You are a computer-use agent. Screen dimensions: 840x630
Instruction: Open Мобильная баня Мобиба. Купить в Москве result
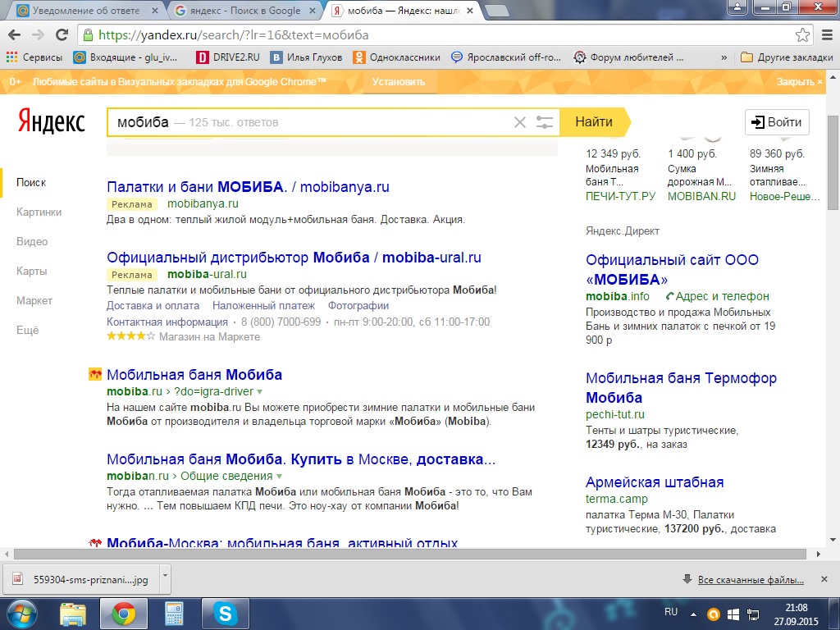[x=301, y=459]
